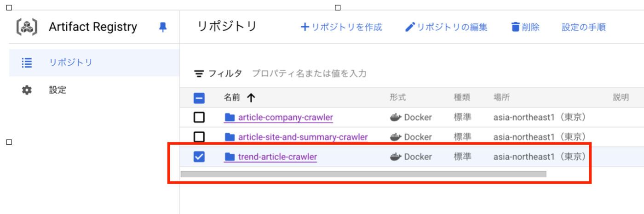Screen dimensions: 644x214
Task: Click the gear icon for 設定
Action: pos(27,90)
